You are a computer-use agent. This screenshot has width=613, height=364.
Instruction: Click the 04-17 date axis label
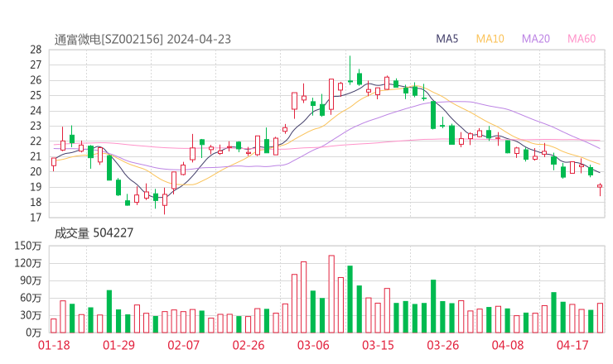click(x=572, y=345)
